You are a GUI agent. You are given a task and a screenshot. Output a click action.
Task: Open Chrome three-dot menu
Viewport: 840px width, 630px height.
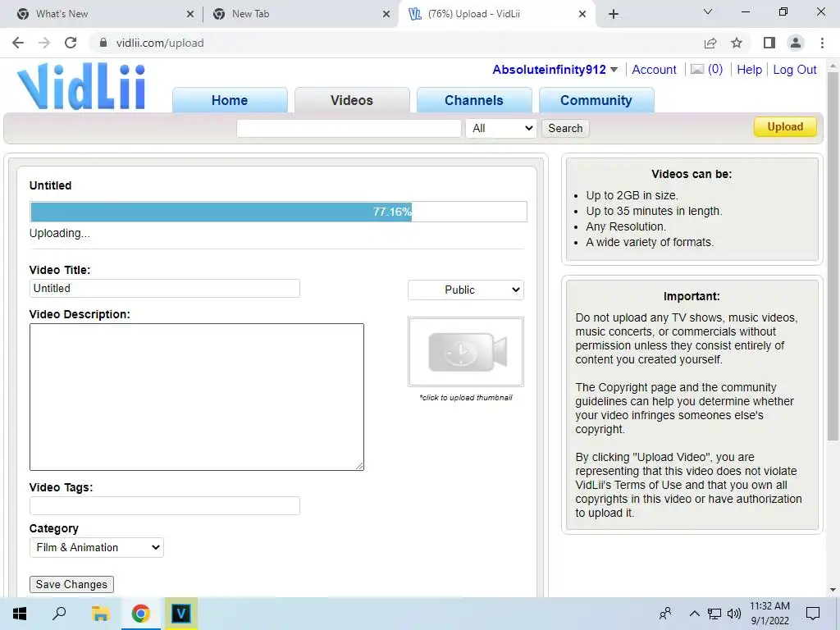[822, 43]
